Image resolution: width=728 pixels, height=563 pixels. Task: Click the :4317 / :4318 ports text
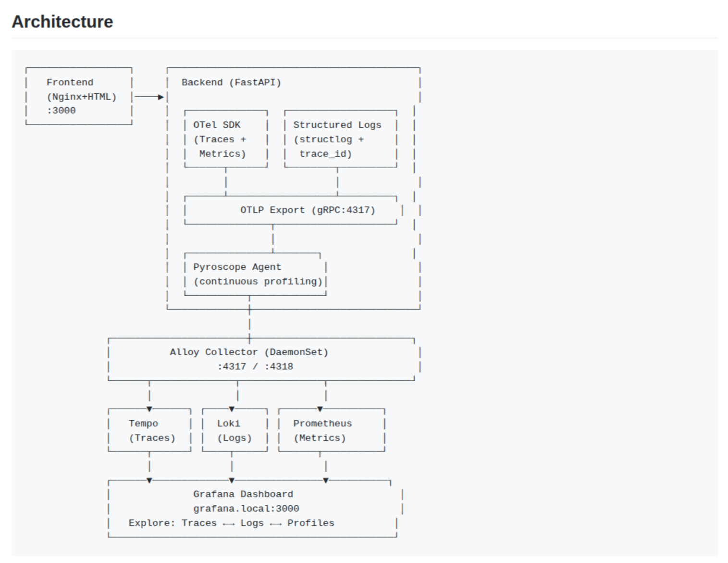click(255, 366)
